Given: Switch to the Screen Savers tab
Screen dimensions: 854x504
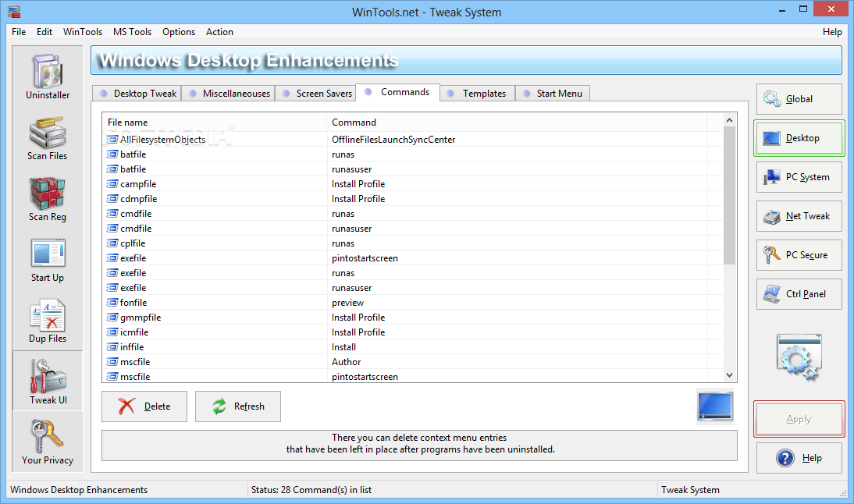Looking at the screenshot, I should point(315,94).
